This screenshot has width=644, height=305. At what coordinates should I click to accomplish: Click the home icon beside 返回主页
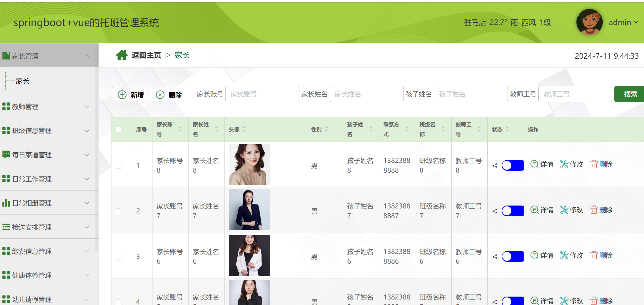pos(122,55)
